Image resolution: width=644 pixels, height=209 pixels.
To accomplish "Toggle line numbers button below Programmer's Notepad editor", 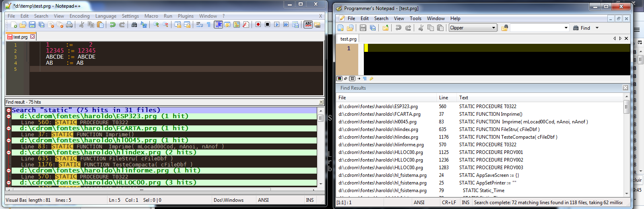I will (352, 79).
